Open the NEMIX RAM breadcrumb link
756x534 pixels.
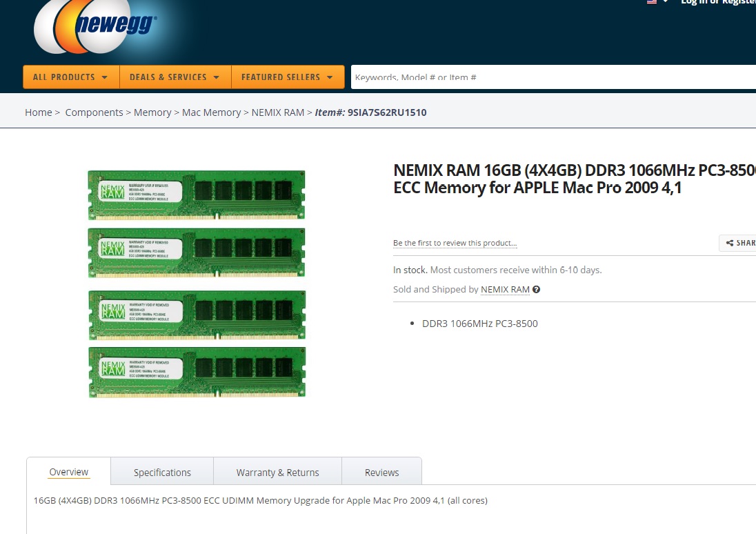[x=278, y=112]
